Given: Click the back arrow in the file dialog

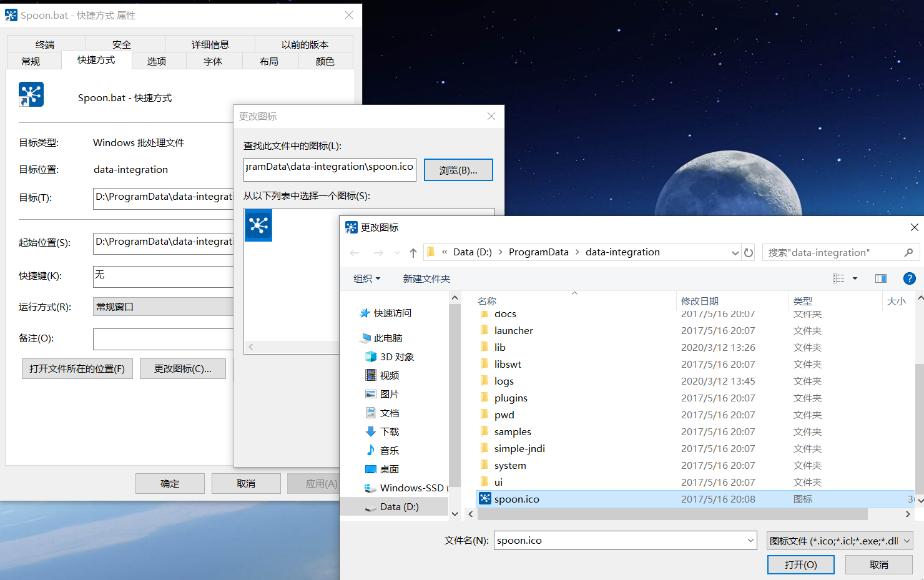Looking at the screenshot, I should (x=355, y=253).
